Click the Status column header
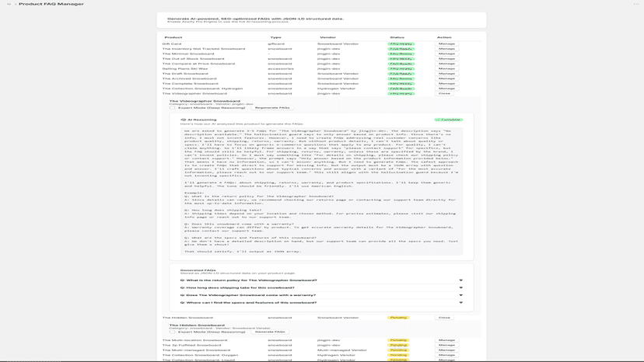 coord(397,37)
